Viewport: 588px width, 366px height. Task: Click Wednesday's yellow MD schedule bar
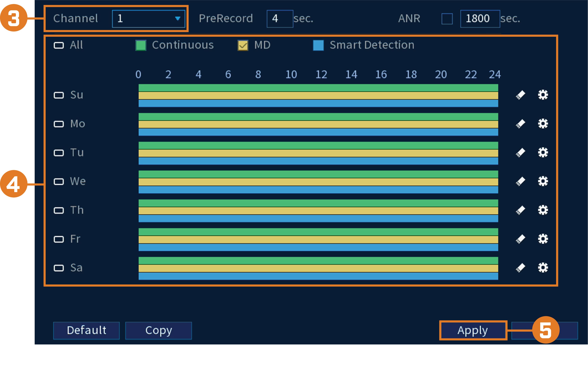pos(318,182)
